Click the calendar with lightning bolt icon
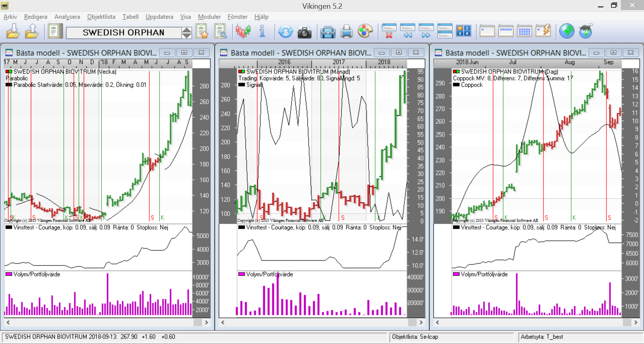This screenshot has height=344, width=644. [544, 31]
